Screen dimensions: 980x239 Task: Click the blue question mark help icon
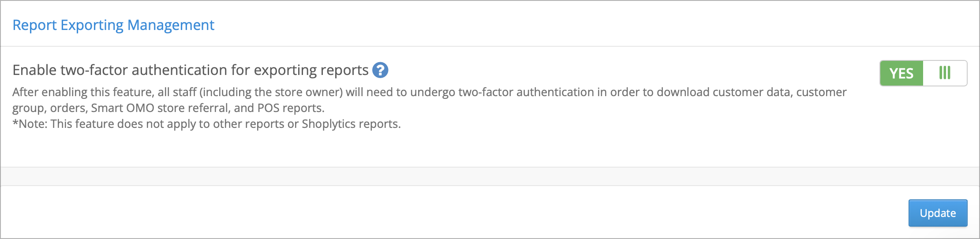[x=380, y=70]
